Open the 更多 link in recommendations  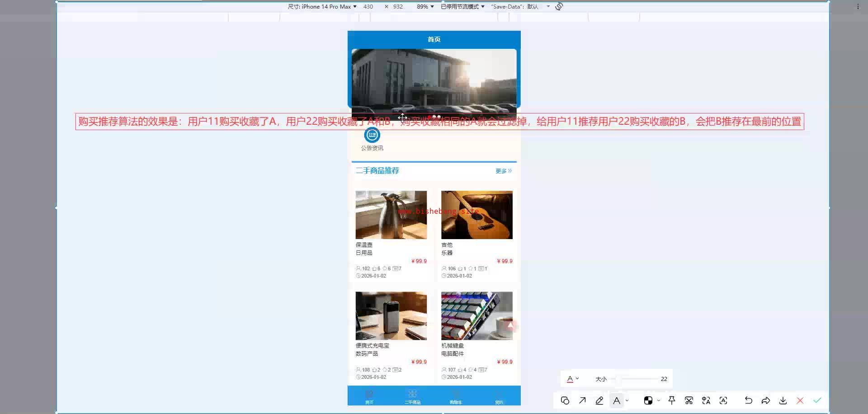tap(503, 171)
